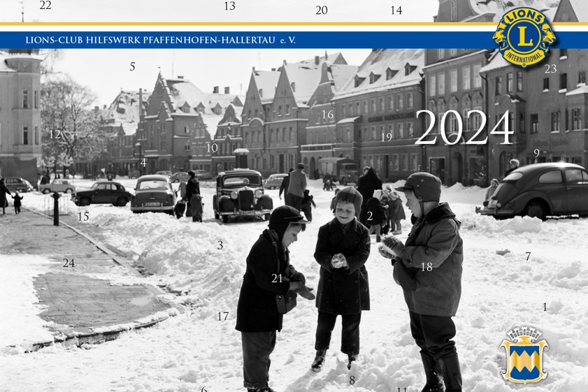The width and height of the screenshot is (588, 392).
Task: Select door number 19 on the building
Action: point(386,137)
